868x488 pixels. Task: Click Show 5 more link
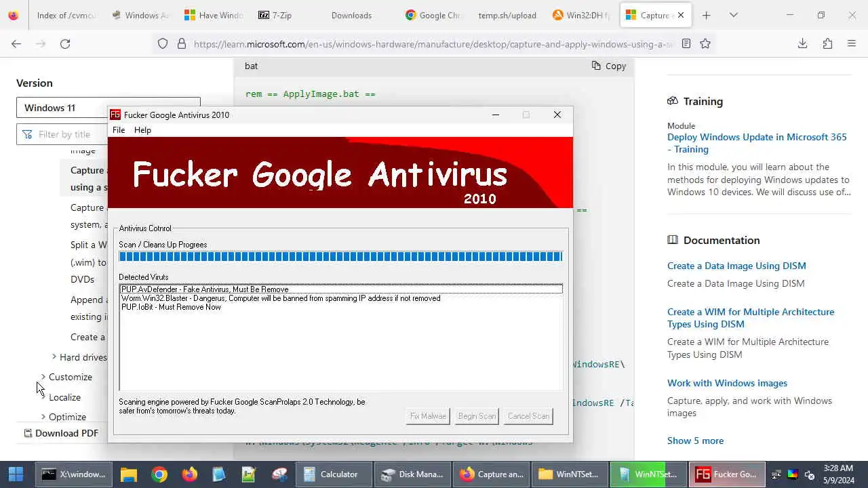(x=695, y=441)
